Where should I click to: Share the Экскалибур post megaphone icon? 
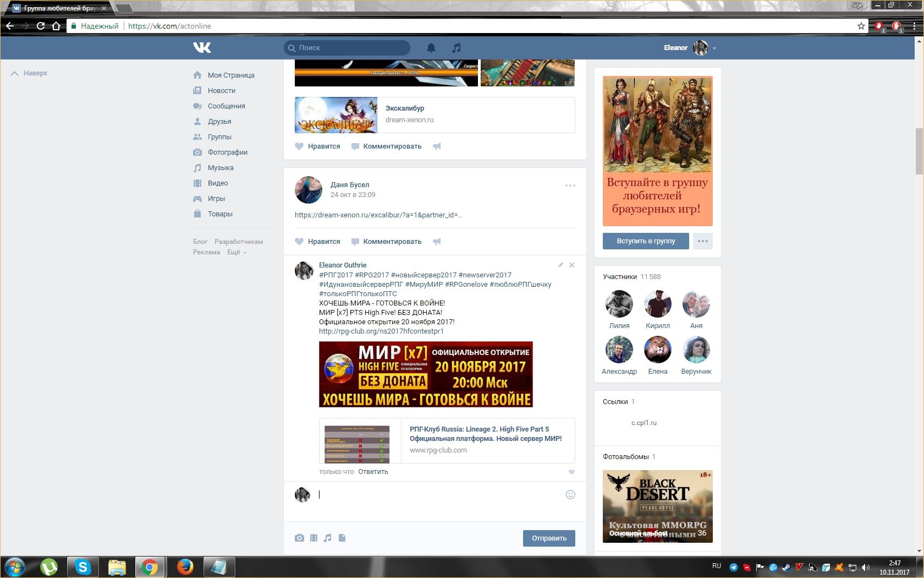pyautogui.click(x=437, y=146)
